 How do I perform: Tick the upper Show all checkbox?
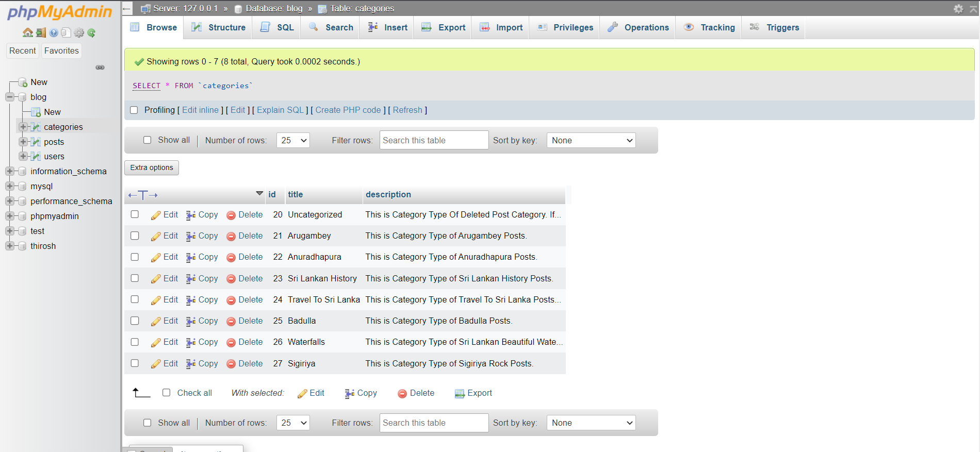tap(148, 140)
